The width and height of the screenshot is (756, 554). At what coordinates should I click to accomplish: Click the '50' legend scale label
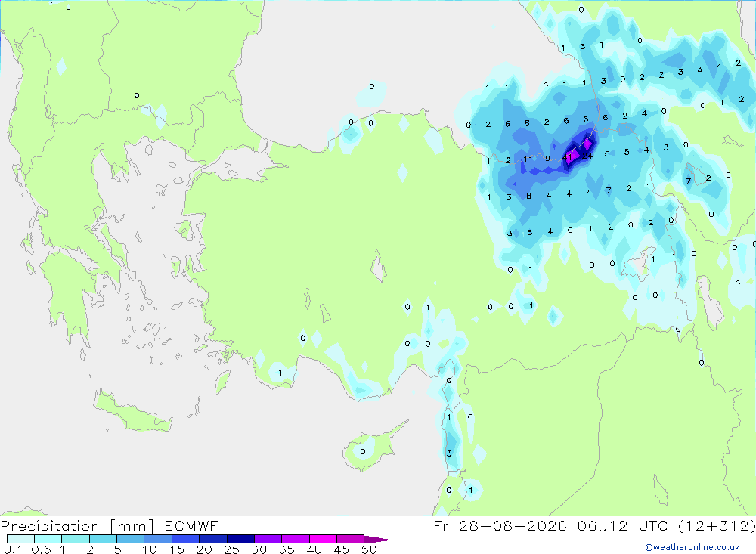pos(369,549)
